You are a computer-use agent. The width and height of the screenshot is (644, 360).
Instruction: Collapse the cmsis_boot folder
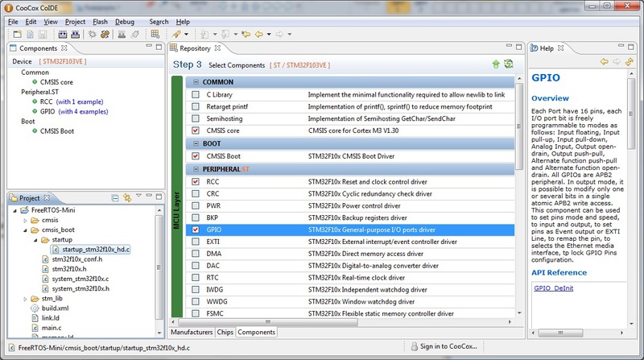tap(25, 230)
